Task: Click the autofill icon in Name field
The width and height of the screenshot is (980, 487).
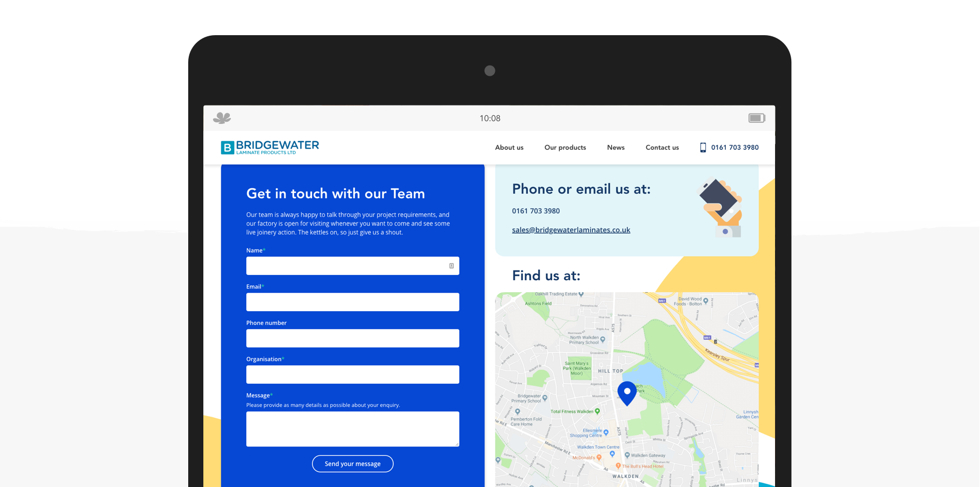Action: 452,266
